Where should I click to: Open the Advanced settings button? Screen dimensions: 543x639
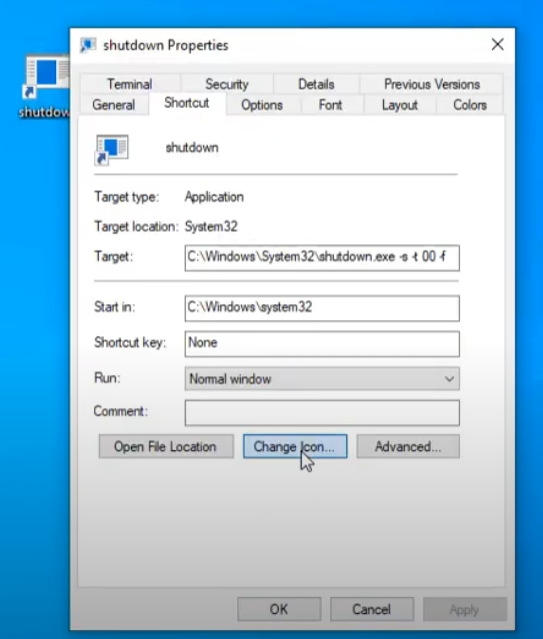click(x=408, y=446)
